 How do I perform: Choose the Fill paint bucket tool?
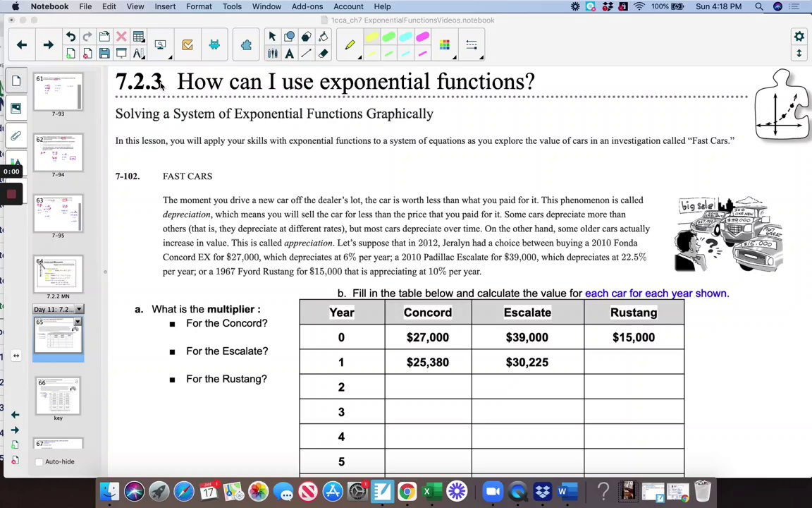323,36
